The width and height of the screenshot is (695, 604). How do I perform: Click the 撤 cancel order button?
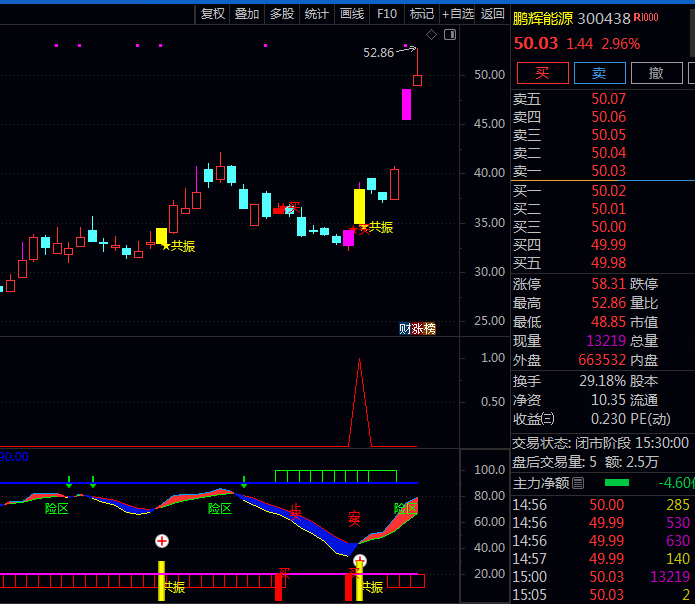tap(656, 73)
